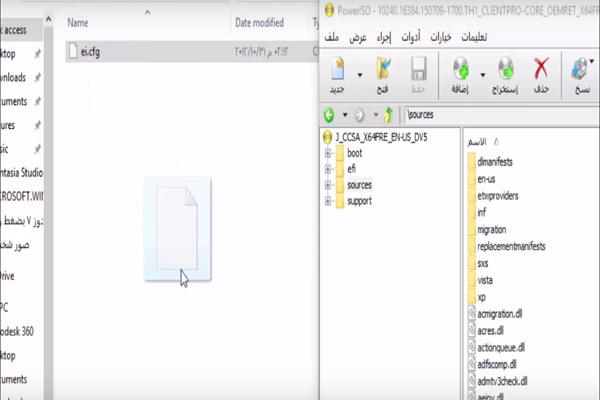Select the actionqueue.dll file
The width and height of the screenshot is (600, 400).
click(x=501, y=348)
